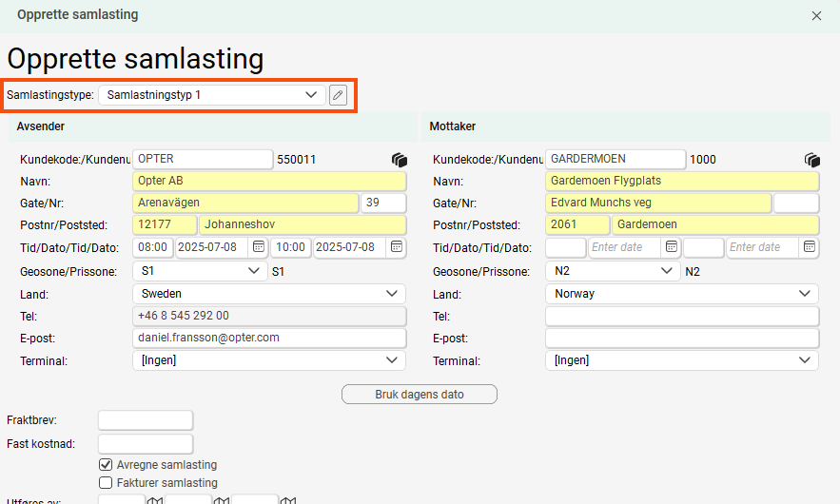Screen dimensions: 840x504
Task: Open the receiver Geosone N2 dropdown
Action: coord(667,271)
